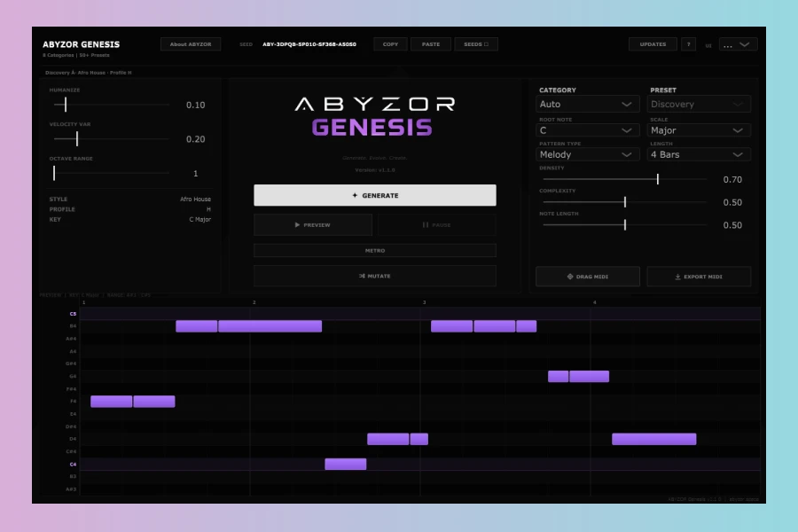Image resolution: width=798 pixels, height=532 pixels.
Task: Open the Length dropdown showing 4 Bars
Action: (699, 154)
